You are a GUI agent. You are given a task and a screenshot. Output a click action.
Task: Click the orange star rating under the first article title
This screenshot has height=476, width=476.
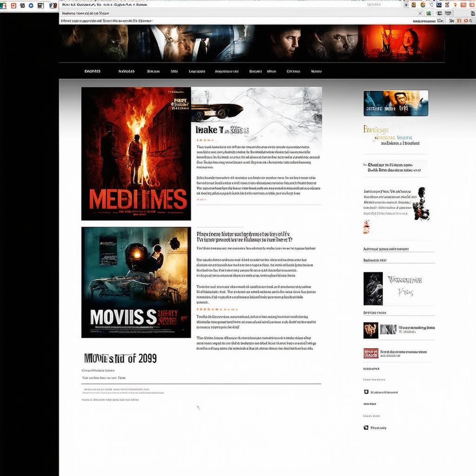pos(205,140)
